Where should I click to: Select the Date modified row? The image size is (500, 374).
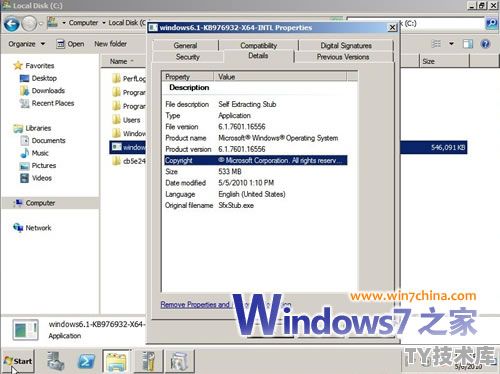[255, 183]
